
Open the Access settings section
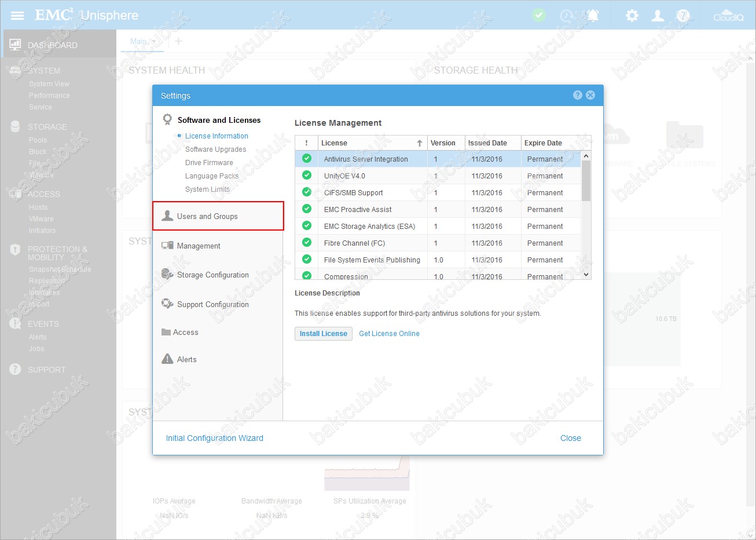(x=186, y=332)
